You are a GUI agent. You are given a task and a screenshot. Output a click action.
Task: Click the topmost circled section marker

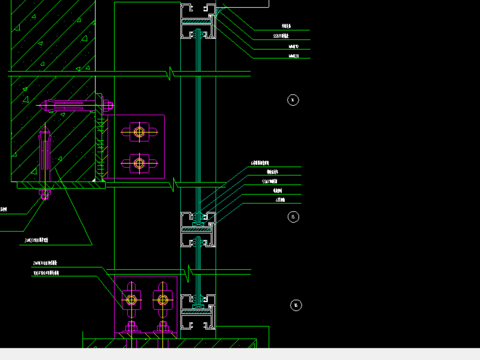tap(293, 100)
